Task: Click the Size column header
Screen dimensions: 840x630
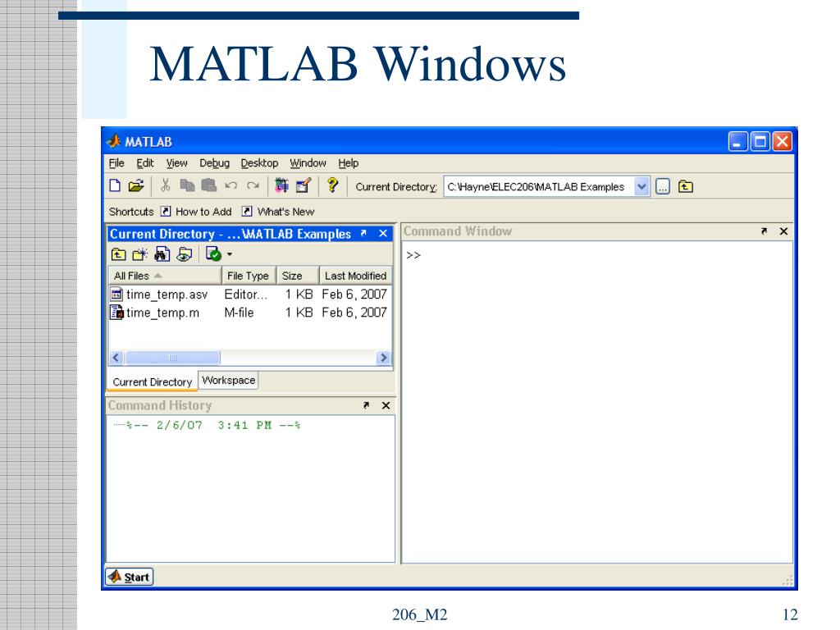Action: [x=297, y=276]
